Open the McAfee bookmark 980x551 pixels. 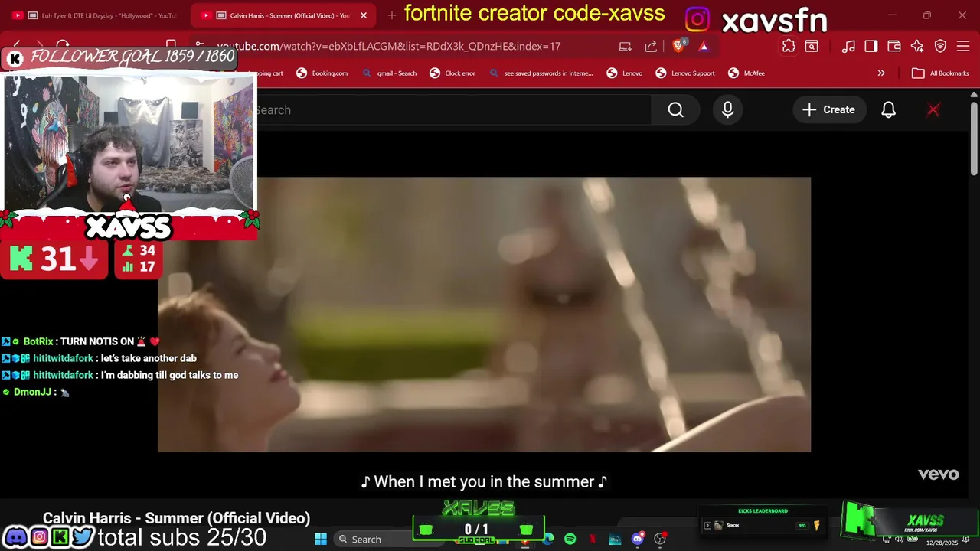746,73
